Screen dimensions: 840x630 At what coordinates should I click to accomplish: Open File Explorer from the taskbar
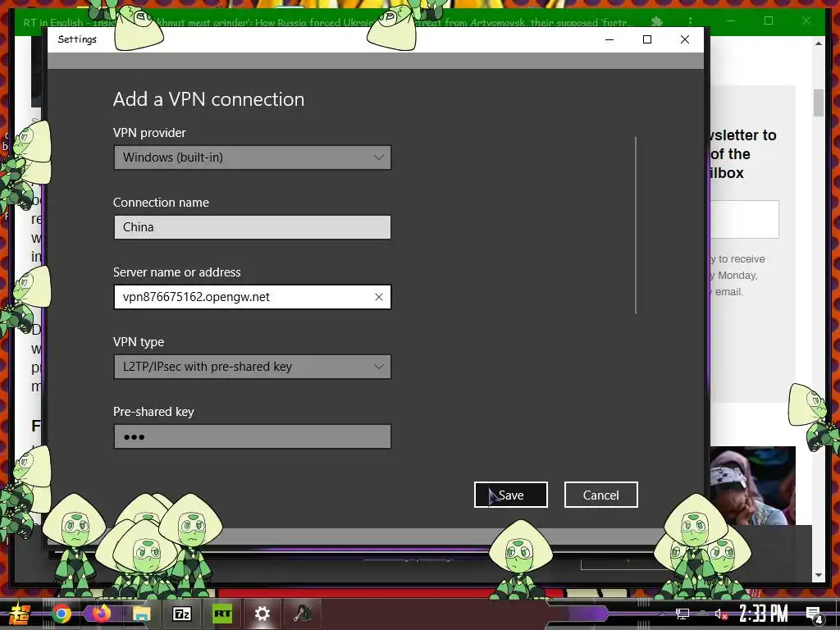point(141,614)
